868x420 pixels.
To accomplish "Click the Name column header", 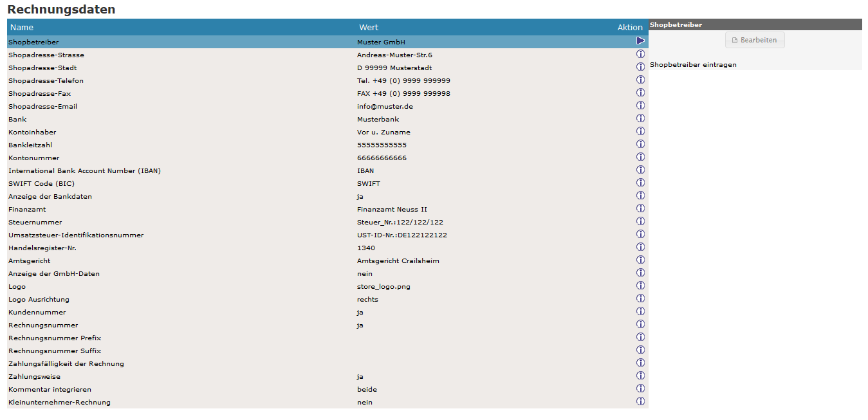I will point(22,27).
